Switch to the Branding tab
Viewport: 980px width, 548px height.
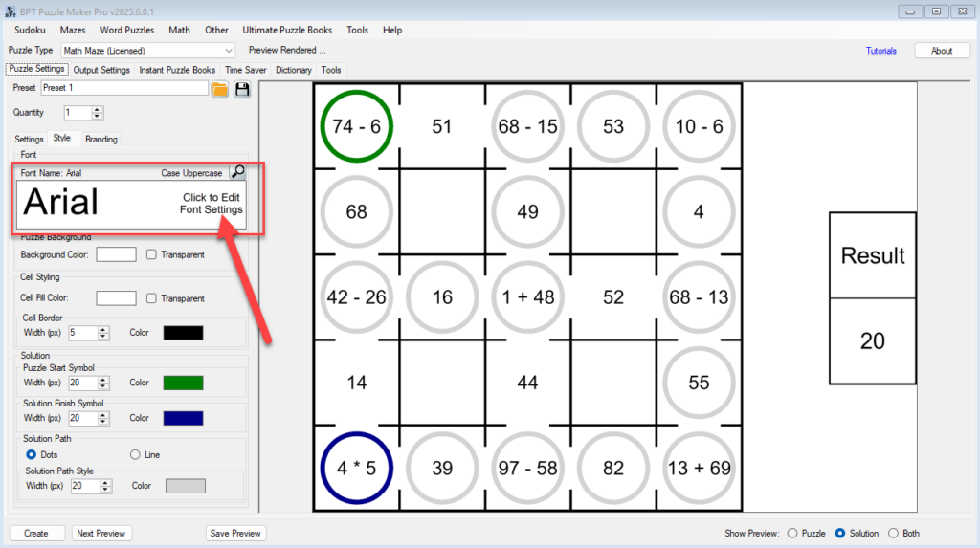point(101,139)
